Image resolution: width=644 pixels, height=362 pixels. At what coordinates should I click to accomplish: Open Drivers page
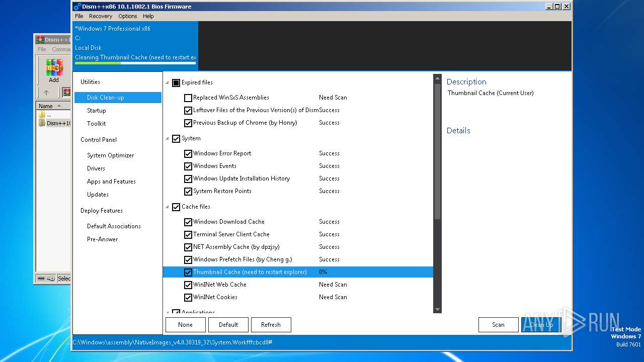[x=96, y=168]
